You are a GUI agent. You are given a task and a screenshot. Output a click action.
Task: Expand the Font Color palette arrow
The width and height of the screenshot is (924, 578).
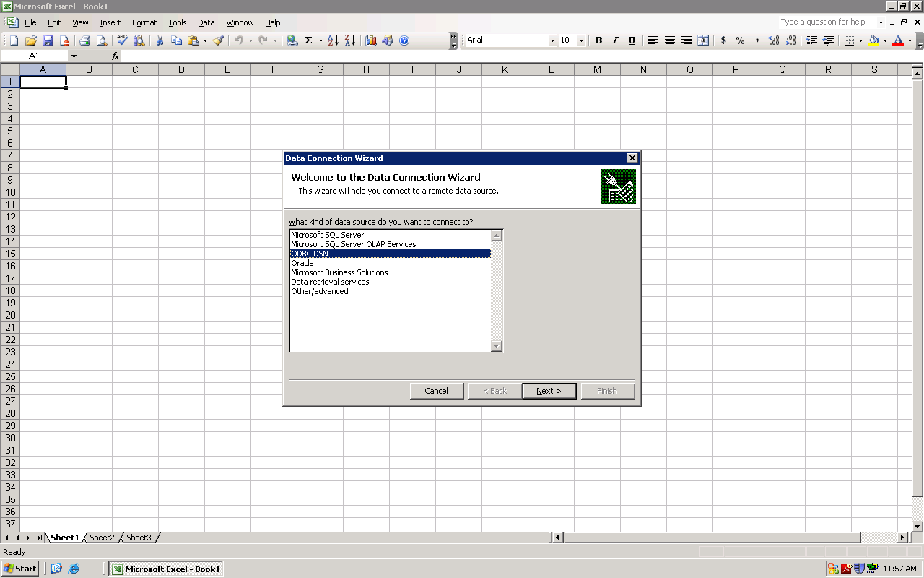coord(910,40)
